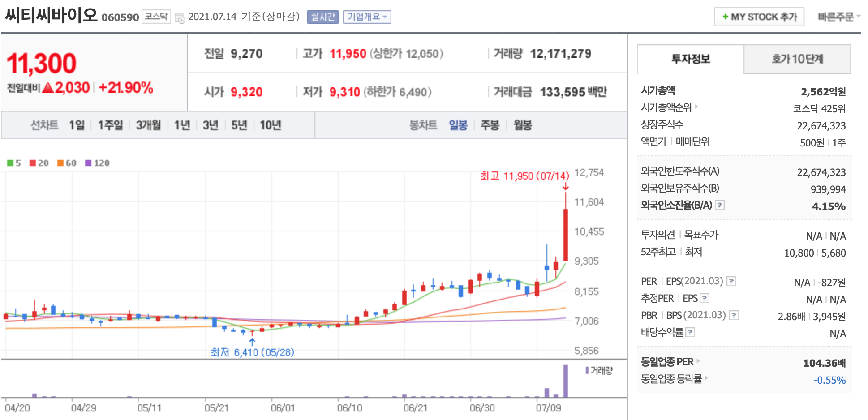The width and height of the screenshot is (868, 420).
Task: Click purple 120-day moving average legend
Action: (x=97, y=163)
